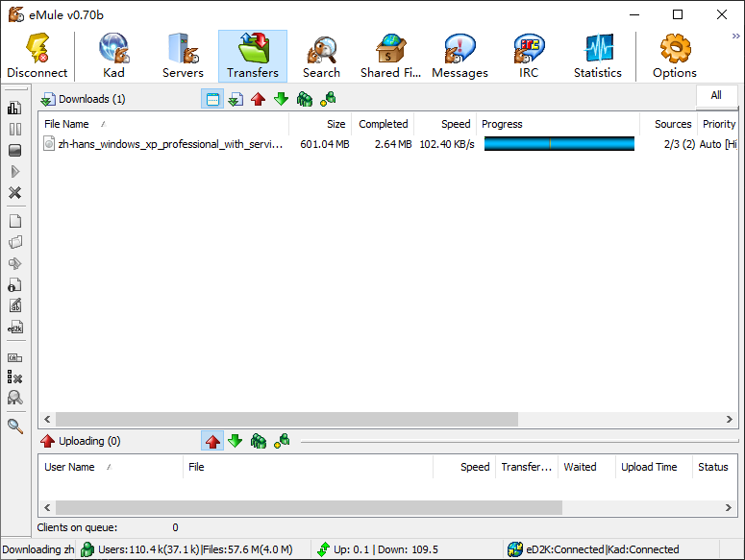Sort downloads by the Speed column header
Screen dimensions: 745x560
pos(456,124)
